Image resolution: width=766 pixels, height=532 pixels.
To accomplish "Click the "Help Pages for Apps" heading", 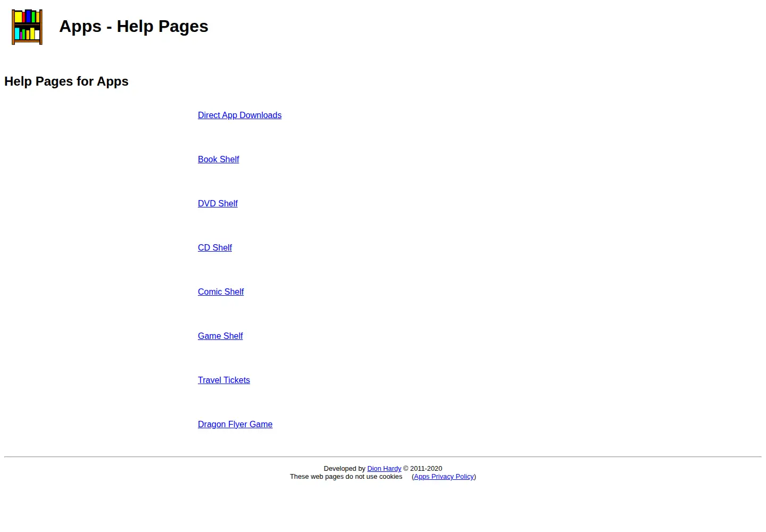I will click(66, 81).
